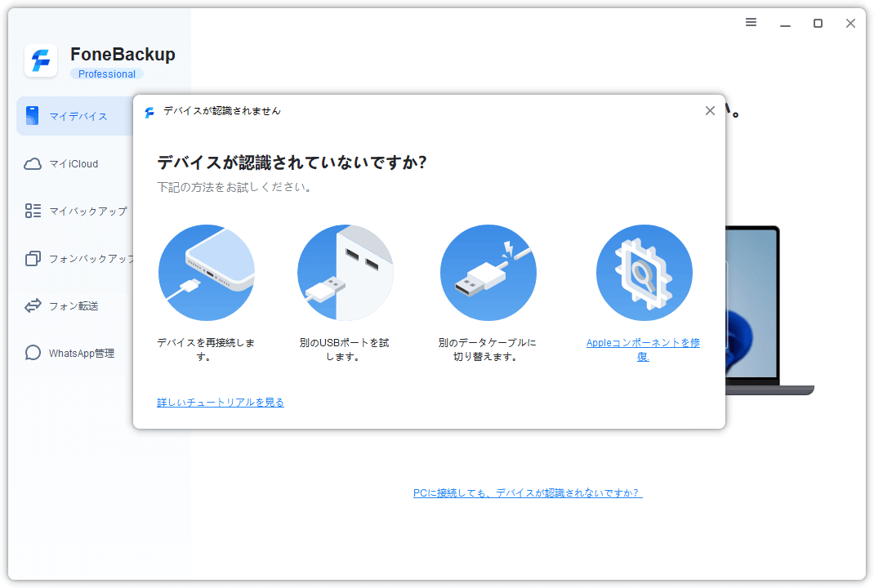The width and height of the screenshot is (874, 588).
Task: Click the デバイスが認識されていないですか heading
Action: pyautogui.click(x=292, y=163)
